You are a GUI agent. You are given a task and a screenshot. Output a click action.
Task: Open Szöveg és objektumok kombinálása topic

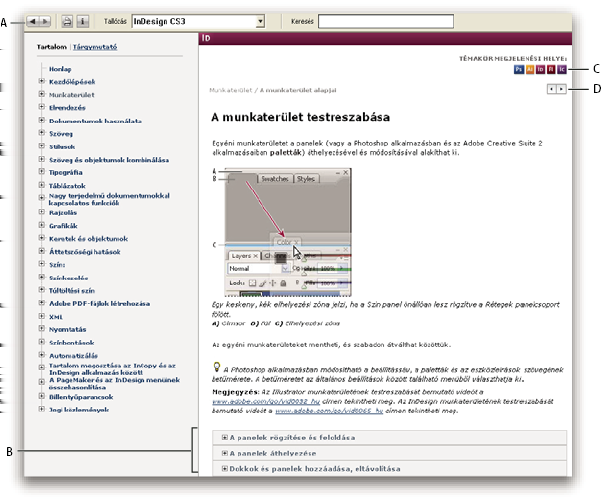coord(109,160)
